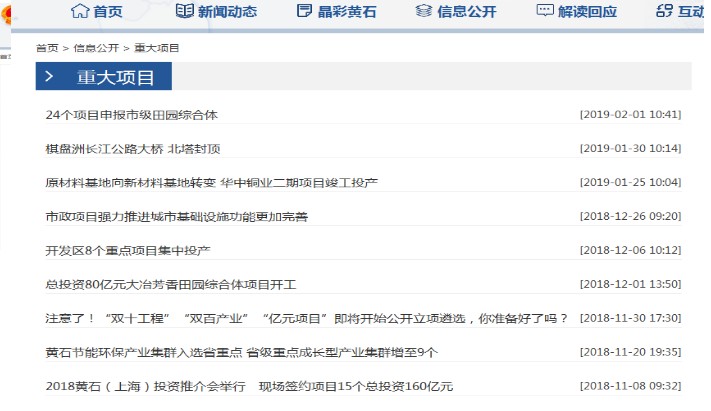This screenshot has width=711, height=411.
Task: Open the 新闻动态 navigation menu
Action: click(x=227, y=12)
